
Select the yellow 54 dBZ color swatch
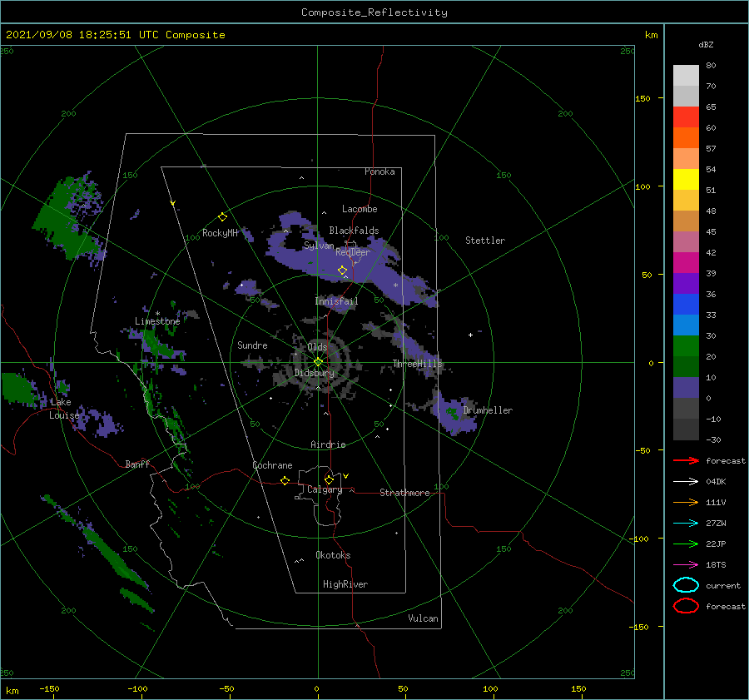point(686,179)
